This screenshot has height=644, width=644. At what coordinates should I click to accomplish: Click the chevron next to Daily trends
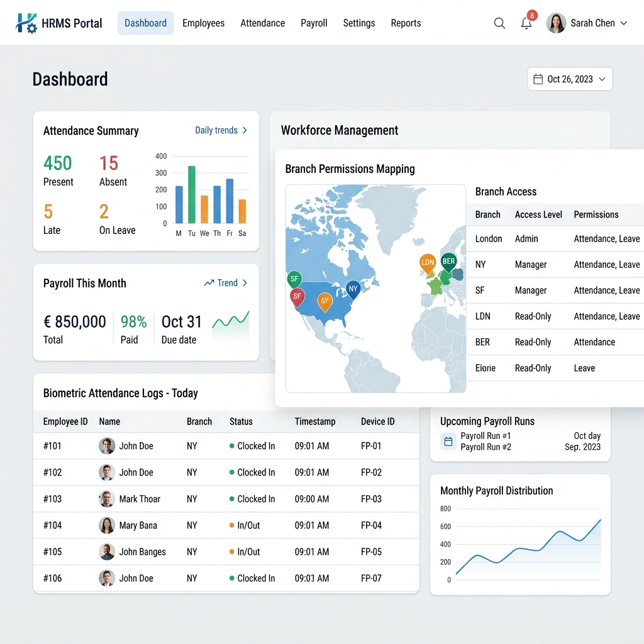point(245,130)
